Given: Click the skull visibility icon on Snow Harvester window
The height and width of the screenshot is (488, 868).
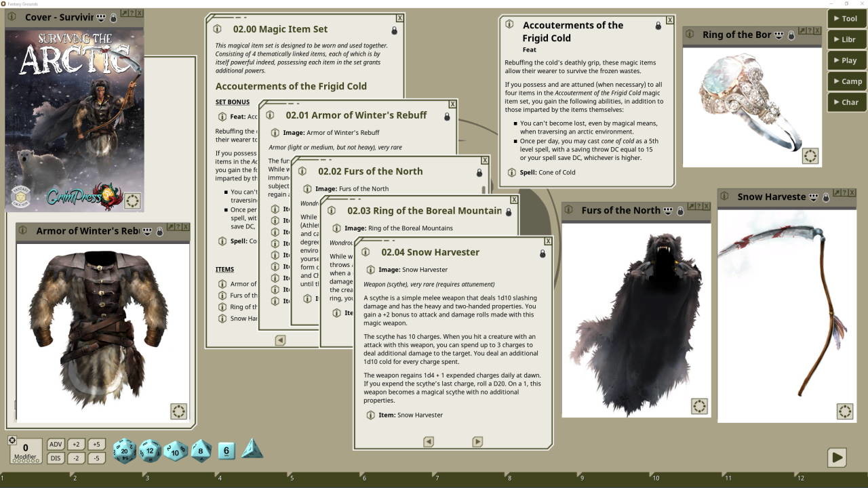Looking at the screenshot, I should click(x=814, y=197).
